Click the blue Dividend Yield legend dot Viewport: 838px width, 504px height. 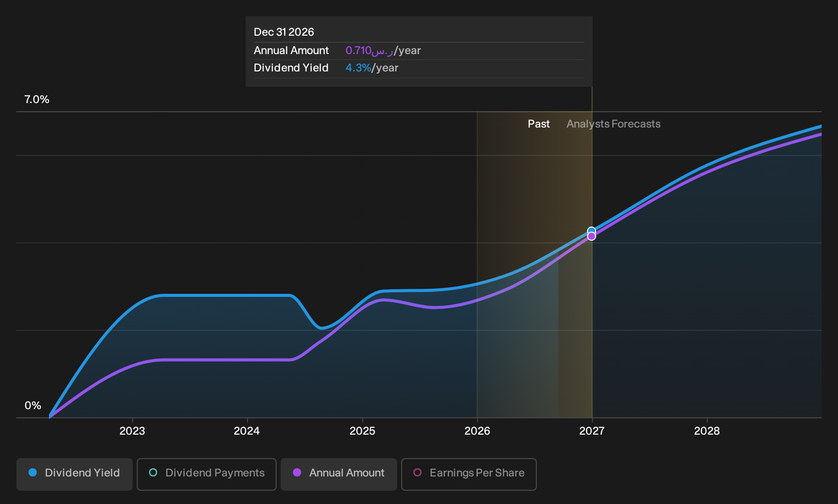33,472
